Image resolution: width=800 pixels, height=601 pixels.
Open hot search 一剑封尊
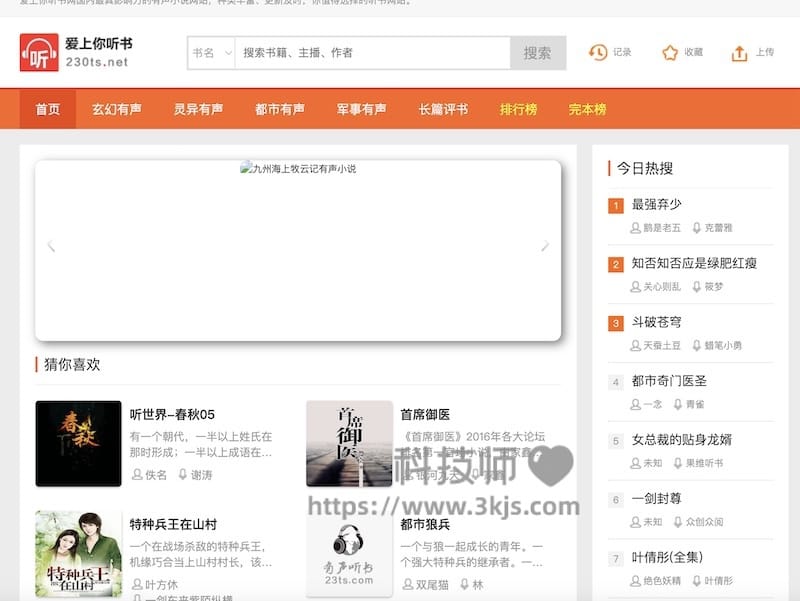coord(657,498)
